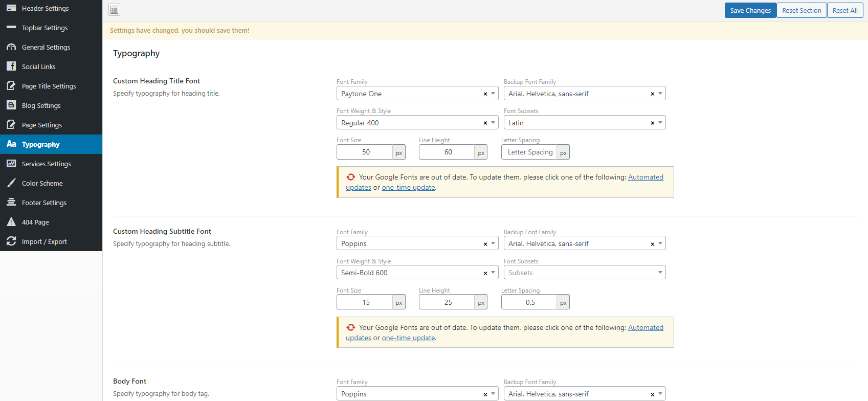Open the Semi-Bold 600 weight dropdown

click(417, 273)
